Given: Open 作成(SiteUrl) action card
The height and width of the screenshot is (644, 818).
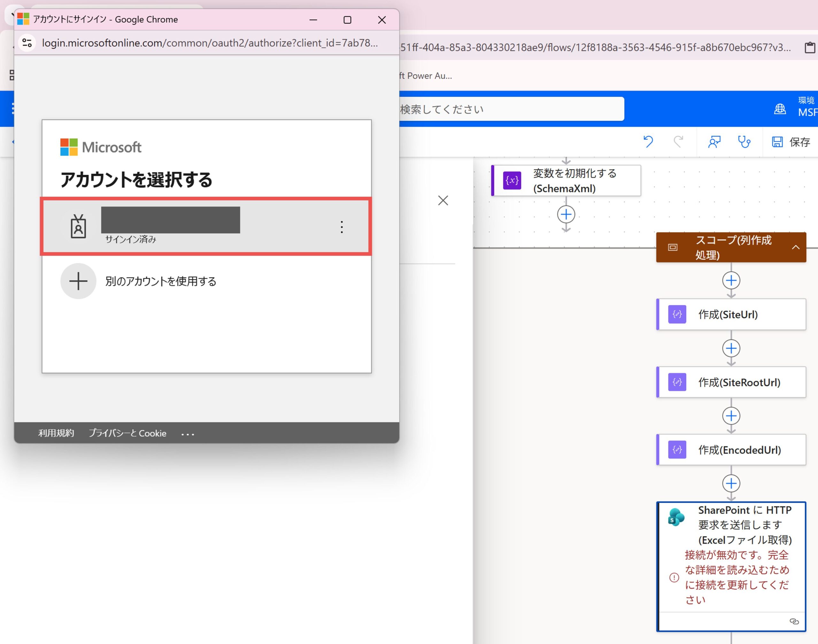Looking at the screenshot, I should pyautogui.click(x=731, y=314).
